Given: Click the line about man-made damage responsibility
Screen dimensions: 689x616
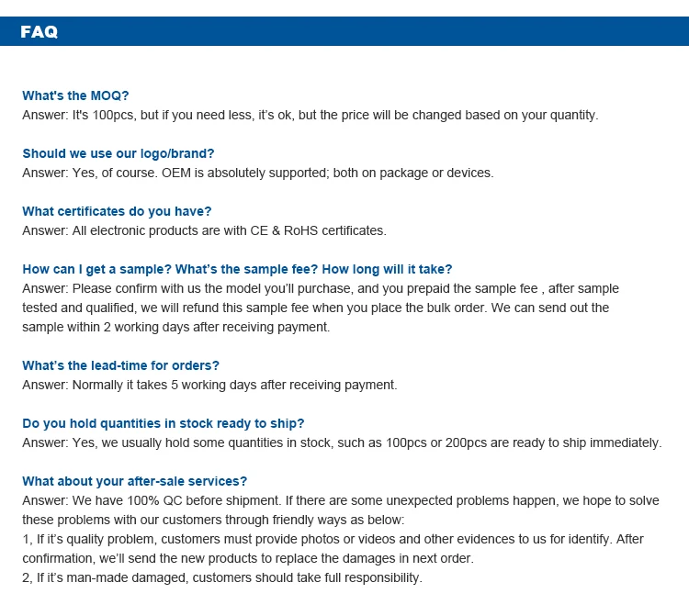Looking at the screenshot, I should tap(221, 577).
